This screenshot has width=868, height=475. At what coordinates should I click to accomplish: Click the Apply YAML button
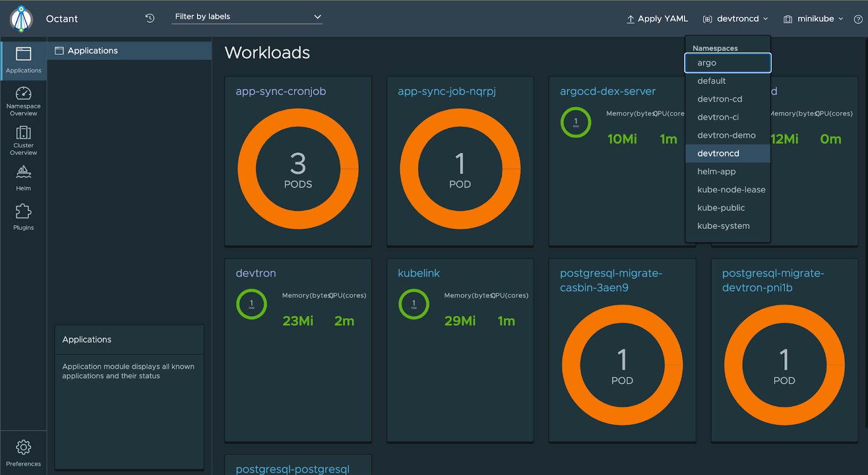657,19
